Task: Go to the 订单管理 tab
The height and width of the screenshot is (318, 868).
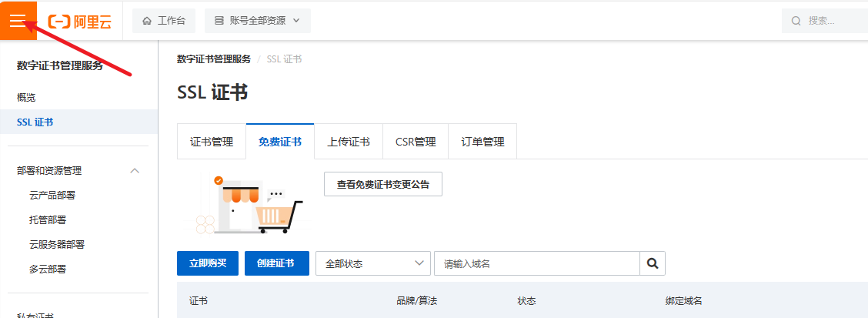Action: (482, 142)
